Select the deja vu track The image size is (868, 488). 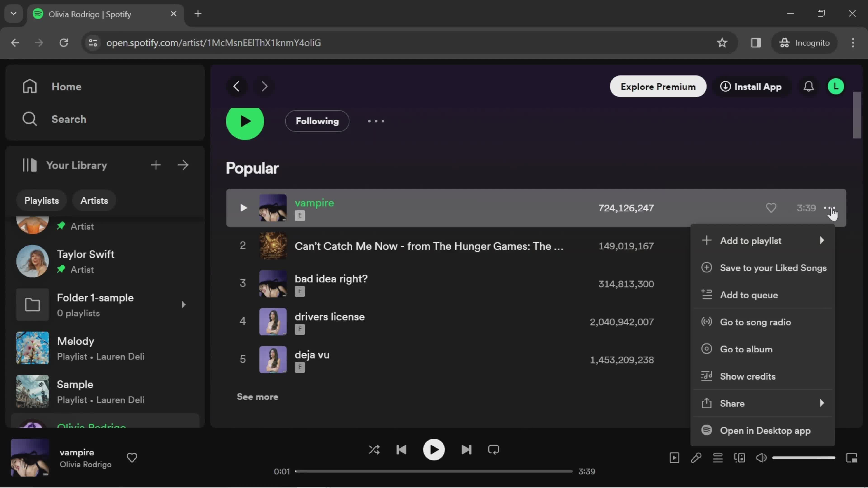pyautogui.click(x=312, y=355)
